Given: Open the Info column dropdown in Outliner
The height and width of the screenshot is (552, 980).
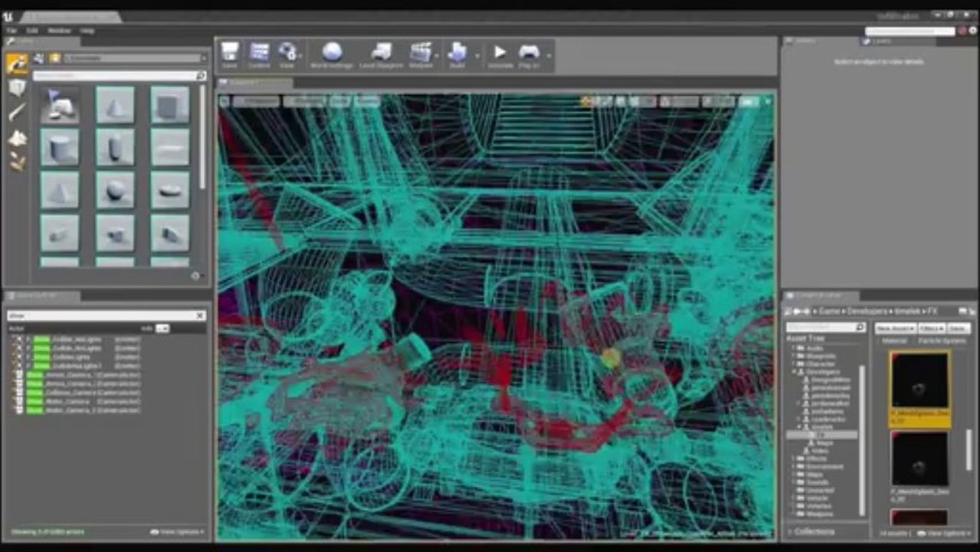Looking at the screenshot, I should pos(162,328).
